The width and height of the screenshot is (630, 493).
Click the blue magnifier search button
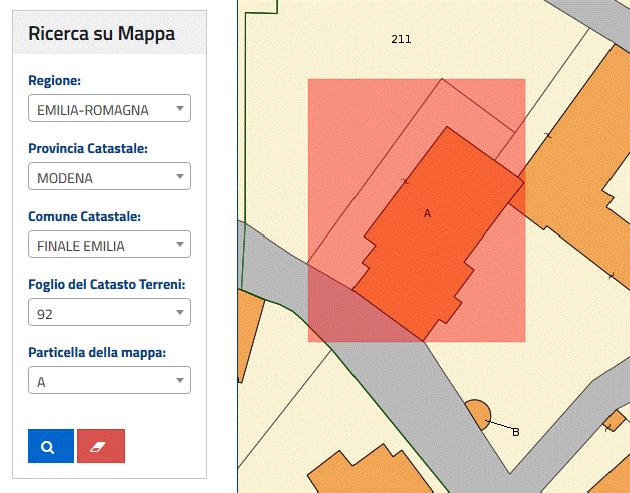point(50,446)
